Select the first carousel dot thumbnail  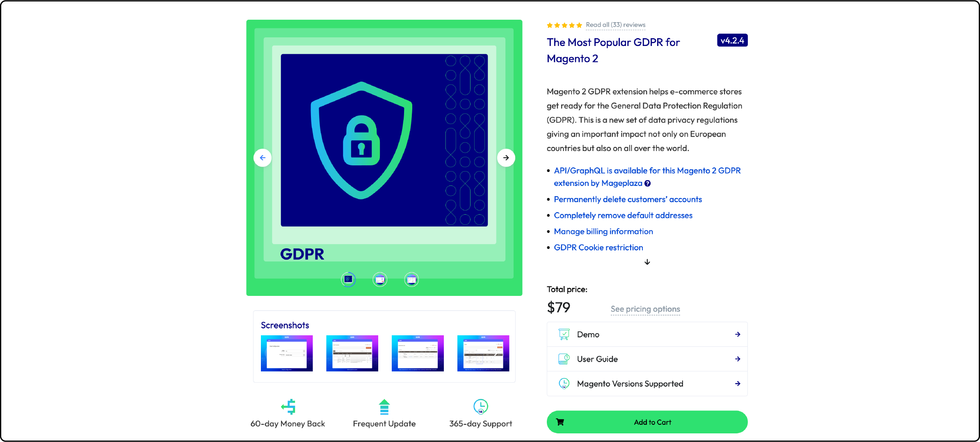click(348, 279)
